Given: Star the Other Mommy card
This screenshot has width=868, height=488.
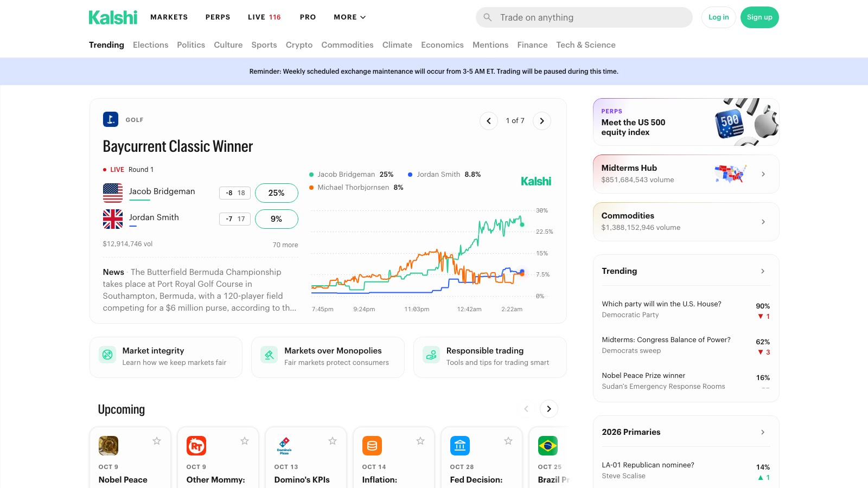Looking at the screenshot, I should [245, 441].
